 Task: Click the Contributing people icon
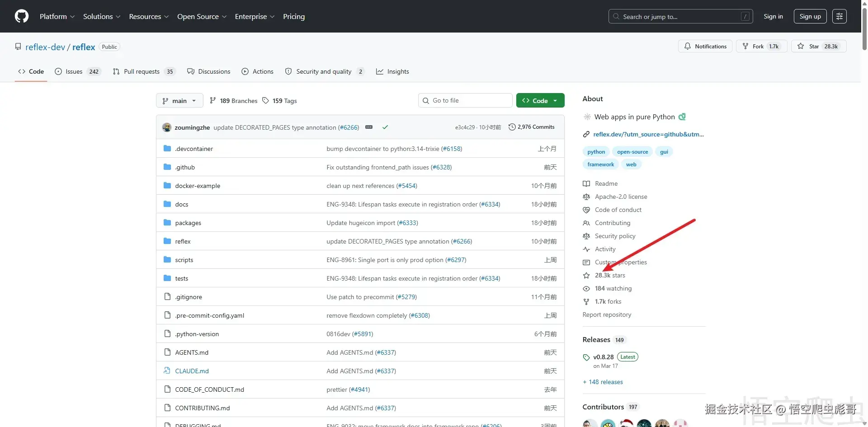coord(586,223)
